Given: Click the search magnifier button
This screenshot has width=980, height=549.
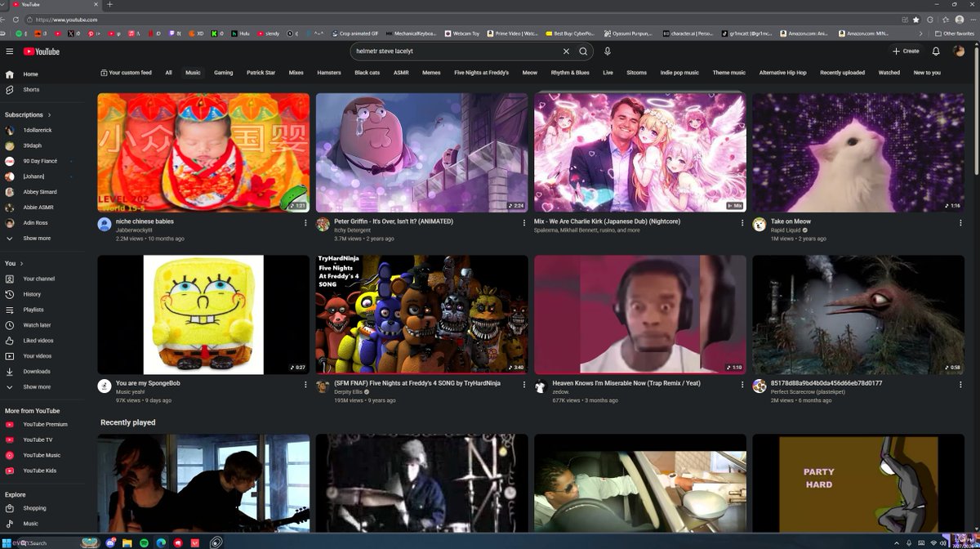Looking at the screenshot, I should click(583, 51).
